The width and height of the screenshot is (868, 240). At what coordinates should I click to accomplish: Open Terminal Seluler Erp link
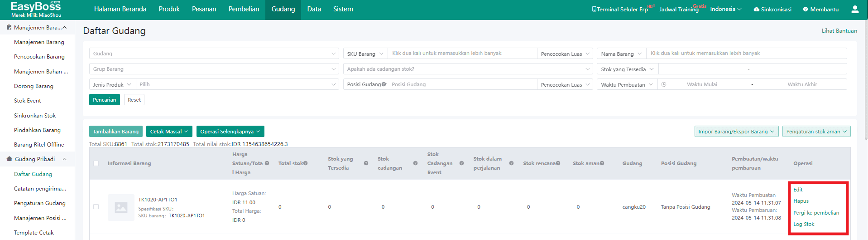620,10
